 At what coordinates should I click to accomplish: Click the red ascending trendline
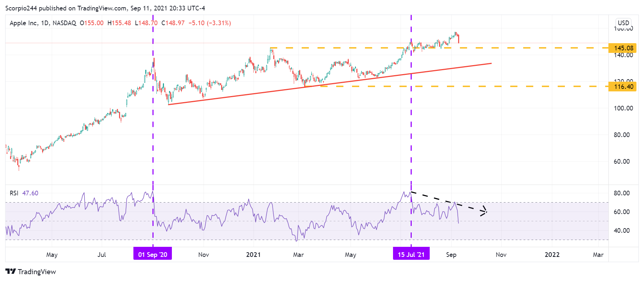(x=330, y=84)
